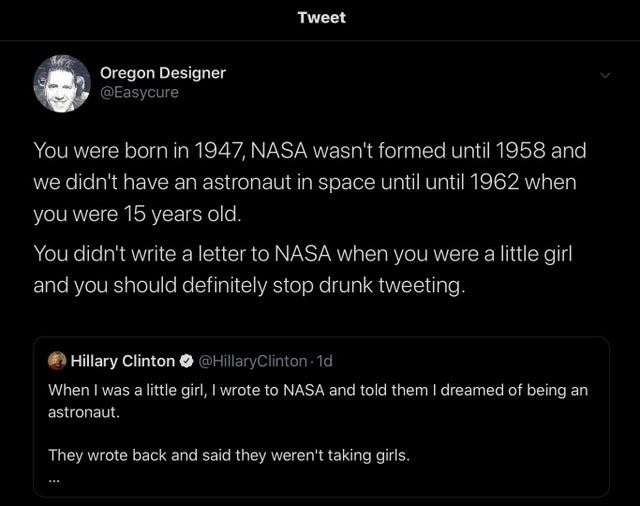Open the @HillaryClinton handle
Image resolution: width=640 pixels, height=506 pixels.
(254, 361)
